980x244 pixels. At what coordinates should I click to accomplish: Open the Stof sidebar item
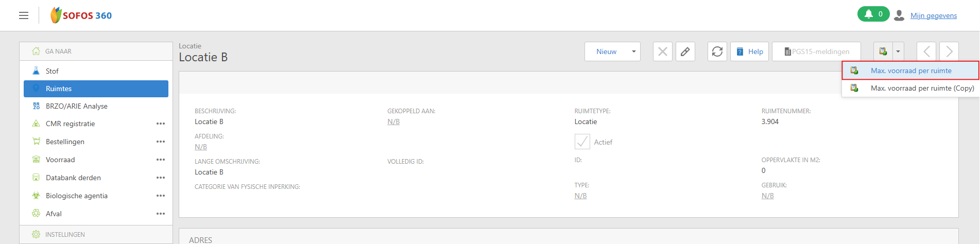[52, 71]
